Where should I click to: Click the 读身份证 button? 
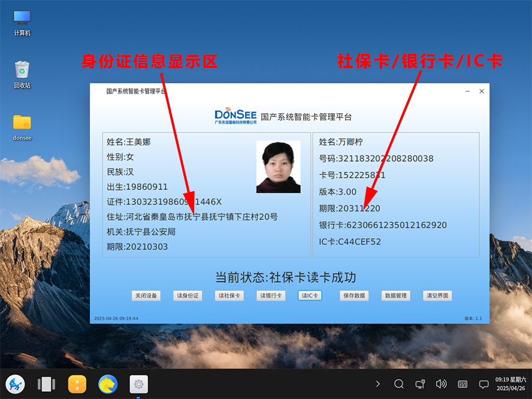tap(188, 295)
